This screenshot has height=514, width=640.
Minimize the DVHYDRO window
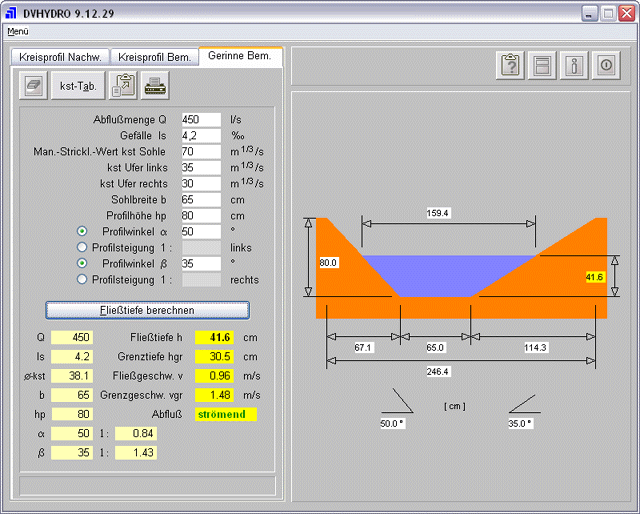pyautogui.click(x=589, y=13)
